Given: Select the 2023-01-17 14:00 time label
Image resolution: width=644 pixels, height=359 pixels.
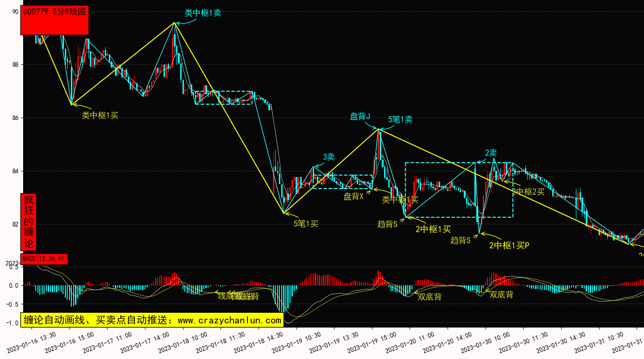Looking at the screenshot, I should [145, 342].
